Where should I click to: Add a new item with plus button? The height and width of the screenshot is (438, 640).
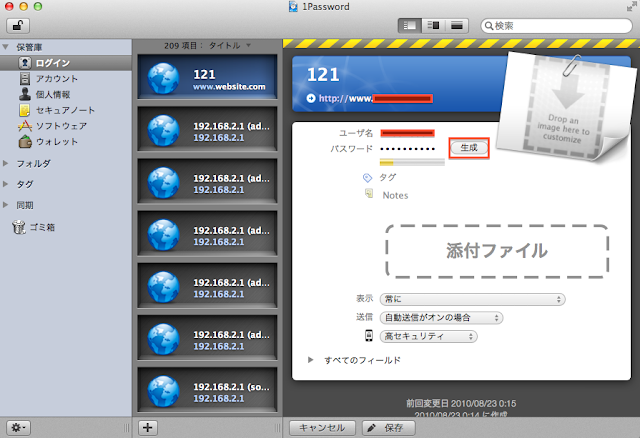(148, 428)
